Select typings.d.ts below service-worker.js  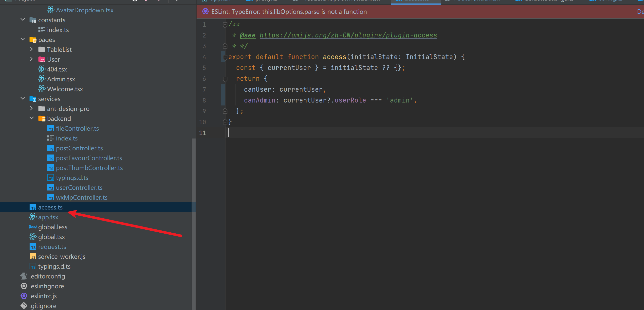pos(54,267)
